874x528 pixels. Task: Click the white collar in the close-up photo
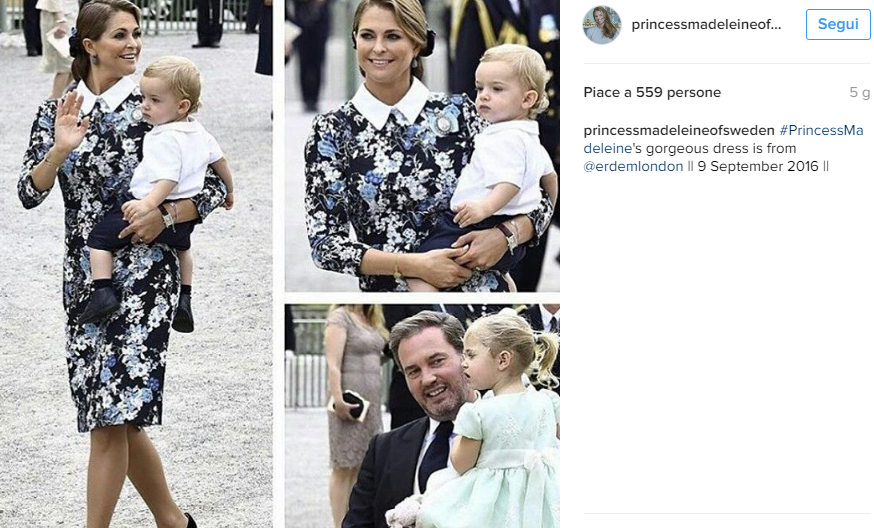point(390,105)
